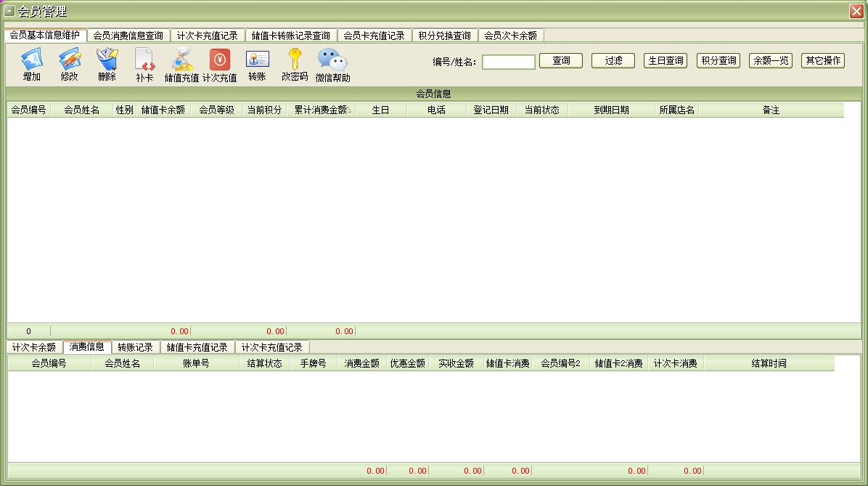
Task: Sort by 累计消费金额 column header
Action: 320,110
